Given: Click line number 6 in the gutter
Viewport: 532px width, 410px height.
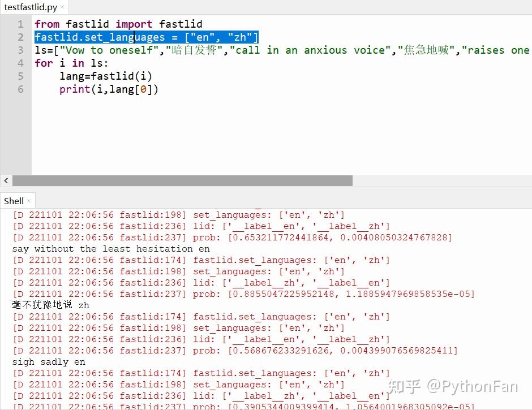Looking at the screenshot, I should [x=20, y=89].
